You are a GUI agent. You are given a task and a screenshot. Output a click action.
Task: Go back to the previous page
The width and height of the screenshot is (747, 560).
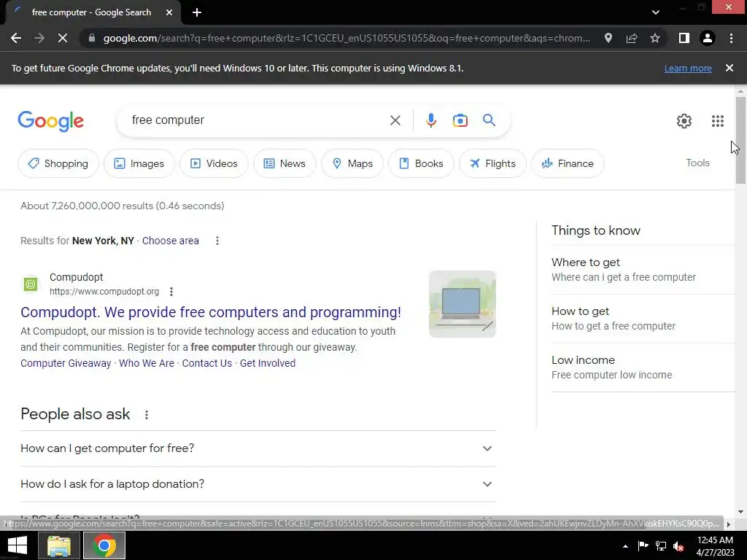point(16,38)
